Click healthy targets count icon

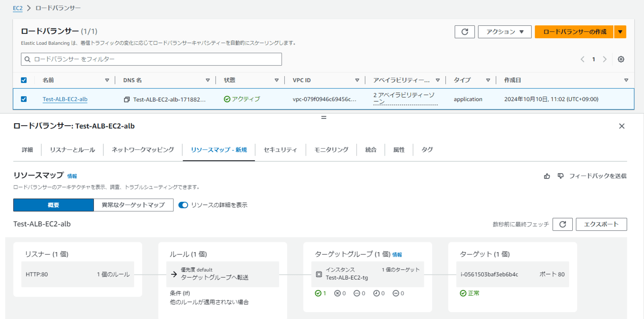pos(318,293)
